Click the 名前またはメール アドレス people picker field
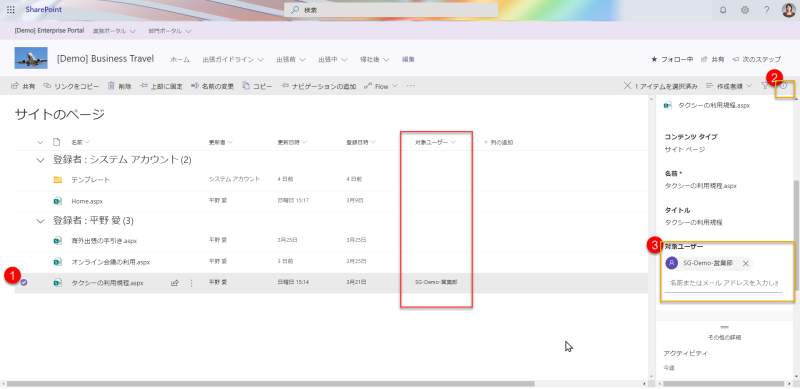The width and height of the screenshot is (800, 389). point(723,283)
